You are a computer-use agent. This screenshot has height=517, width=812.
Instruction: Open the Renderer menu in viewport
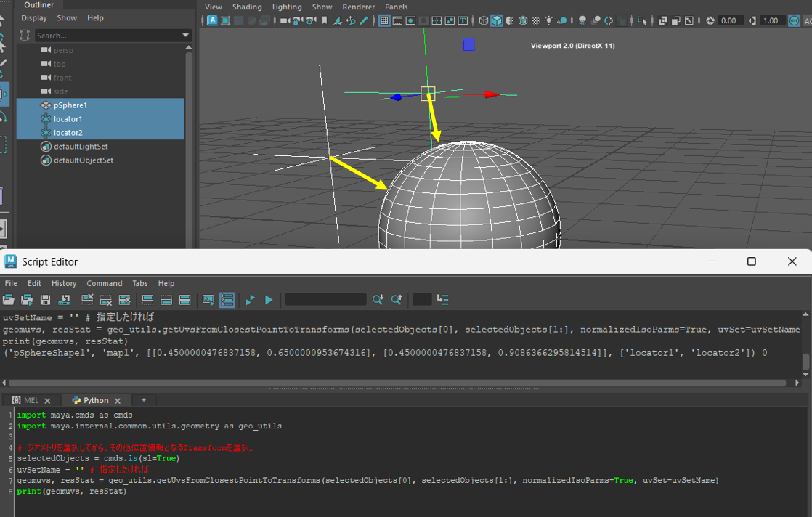click(358, 7)
